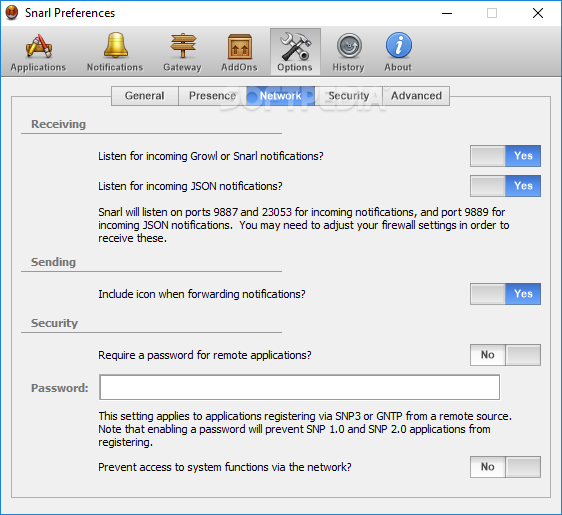This screenshot has height=515, width=562.
Task: Switch to the General tab
Action: [145, 96]
